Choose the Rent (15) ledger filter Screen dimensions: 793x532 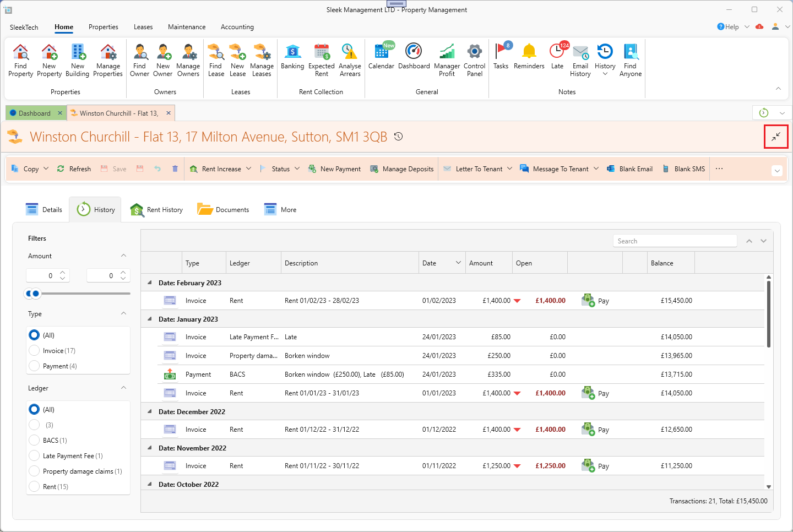(34, 487)
